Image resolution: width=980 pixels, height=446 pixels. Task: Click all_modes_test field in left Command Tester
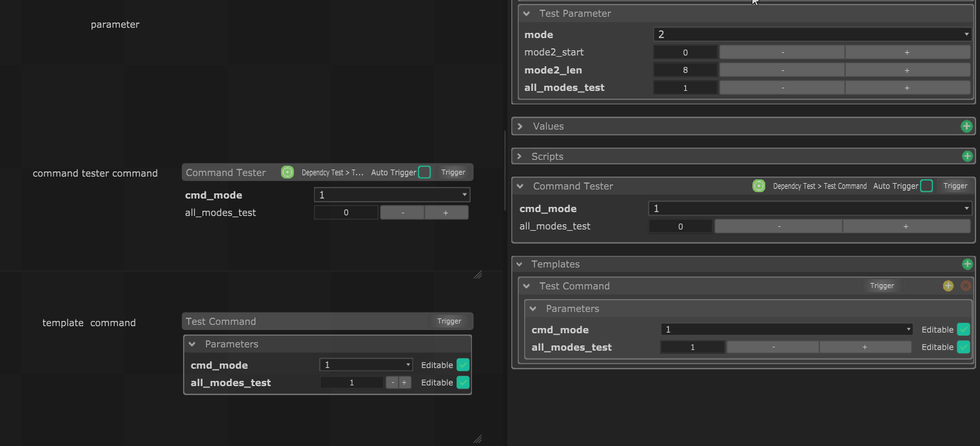(x=346, y=213)
